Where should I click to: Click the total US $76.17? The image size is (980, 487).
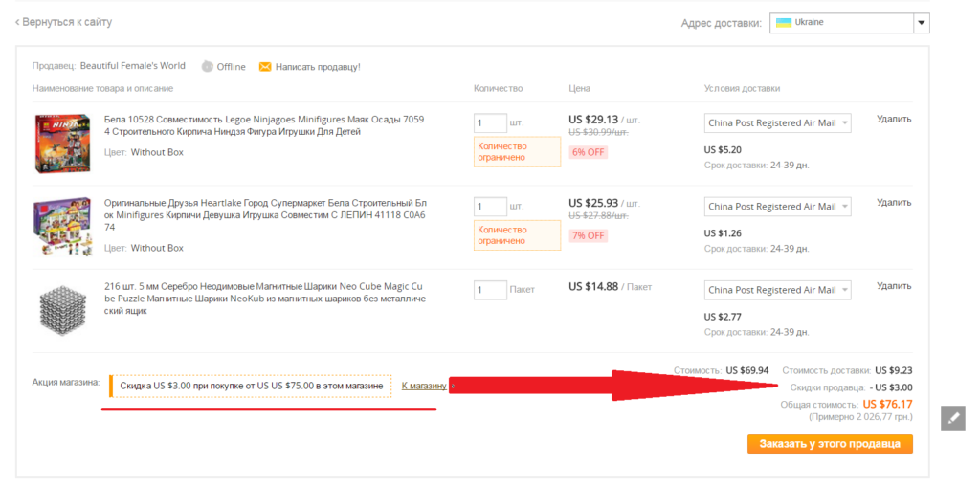pyautogui.click(x=887, y=404)
